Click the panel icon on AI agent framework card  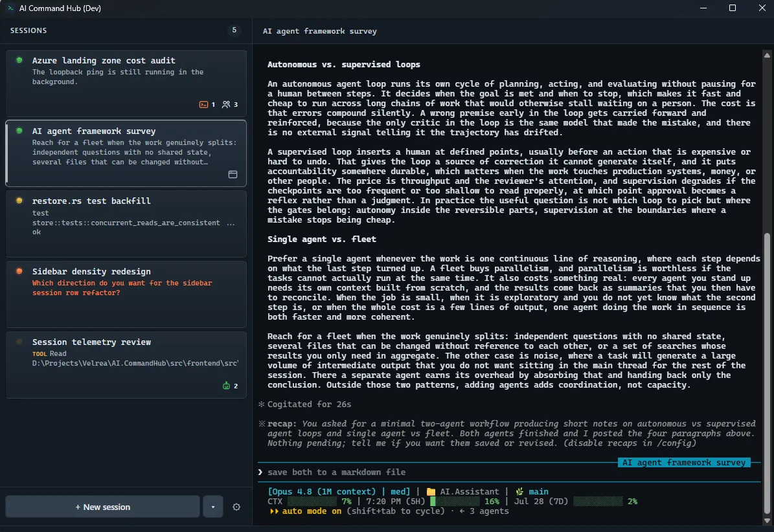[x=233, y=175]
